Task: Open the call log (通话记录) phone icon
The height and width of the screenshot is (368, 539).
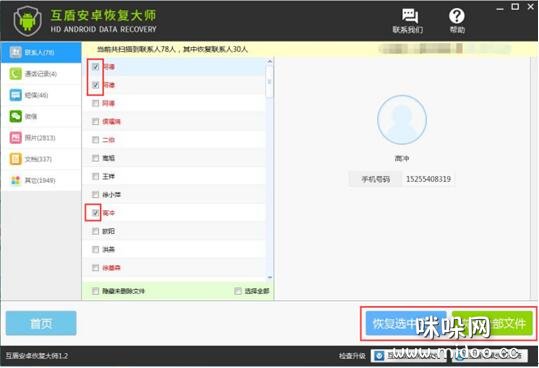Action: pos(15,74)
